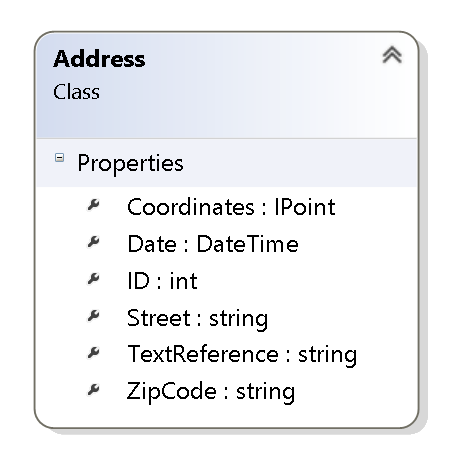Select the TextReference : string property
This screenshot has width=452, height=460.
(242, 355)
